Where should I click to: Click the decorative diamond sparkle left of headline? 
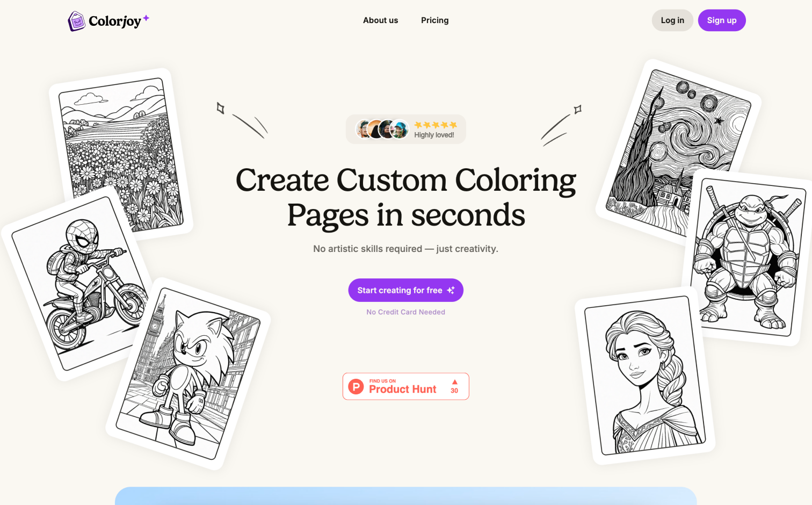(220, 108)
